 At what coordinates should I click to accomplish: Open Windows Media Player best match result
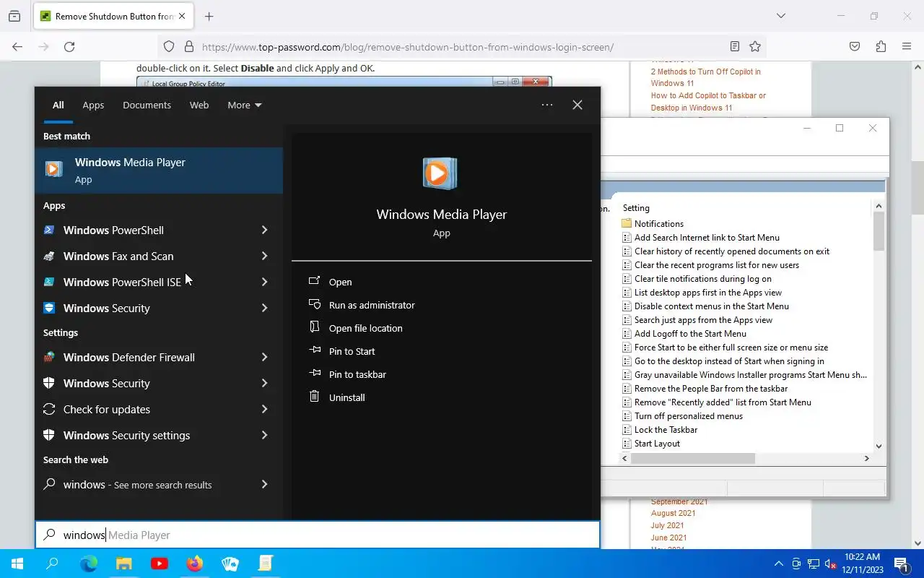click(x=159, y=171)
